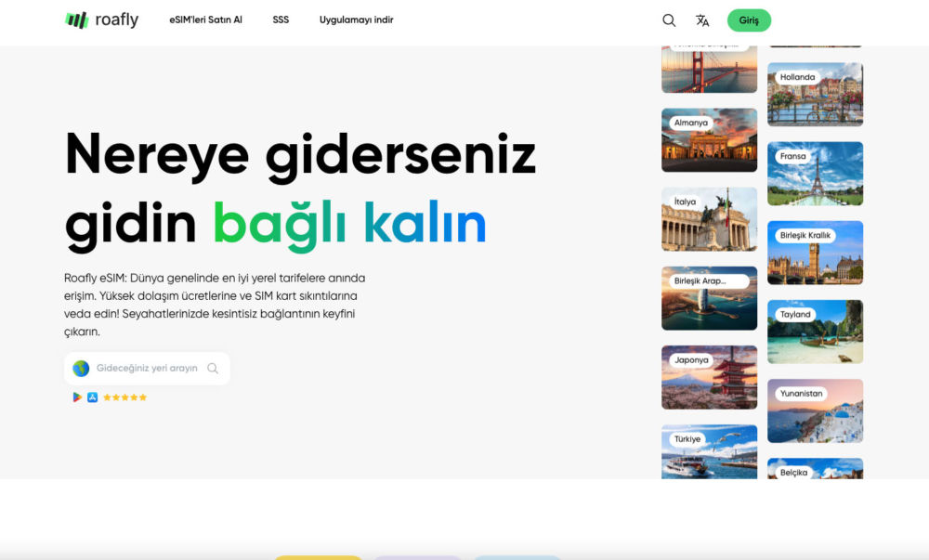
Task: Open the Japonya destination card
Action: point(709,377)
